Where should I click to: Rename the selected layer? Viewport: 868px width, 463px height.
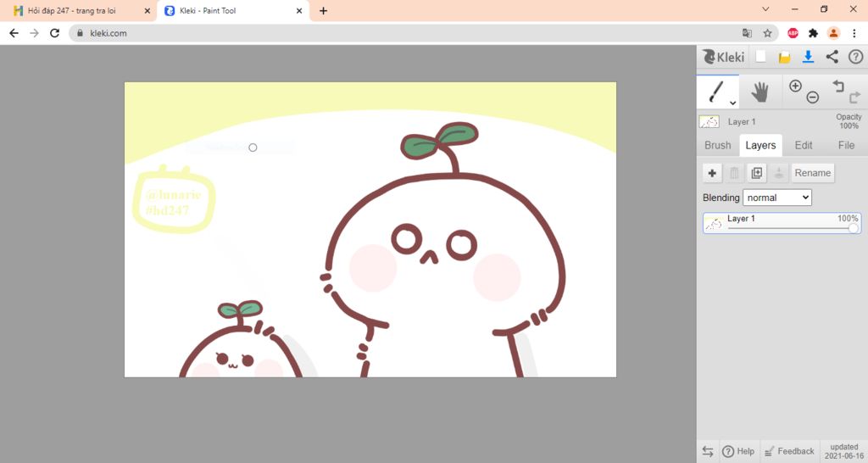[813, 173]
